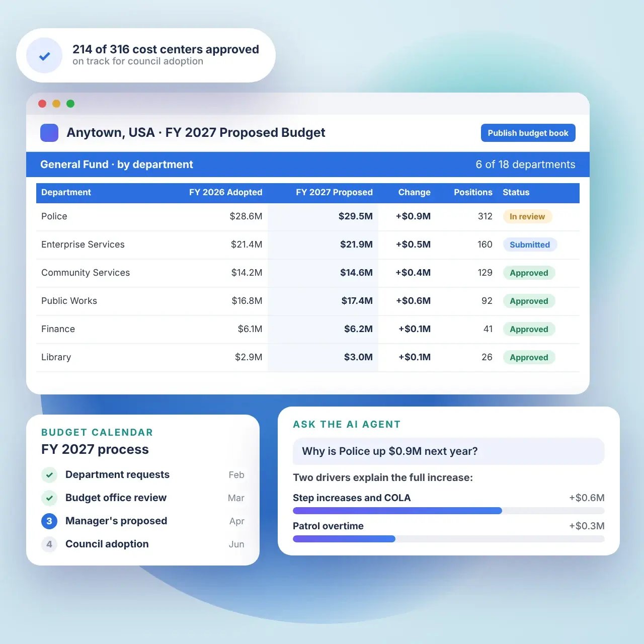Click '214 of 316 cost centers approved' text
This screenshot has height=644, width=644.
pos(166,49)
